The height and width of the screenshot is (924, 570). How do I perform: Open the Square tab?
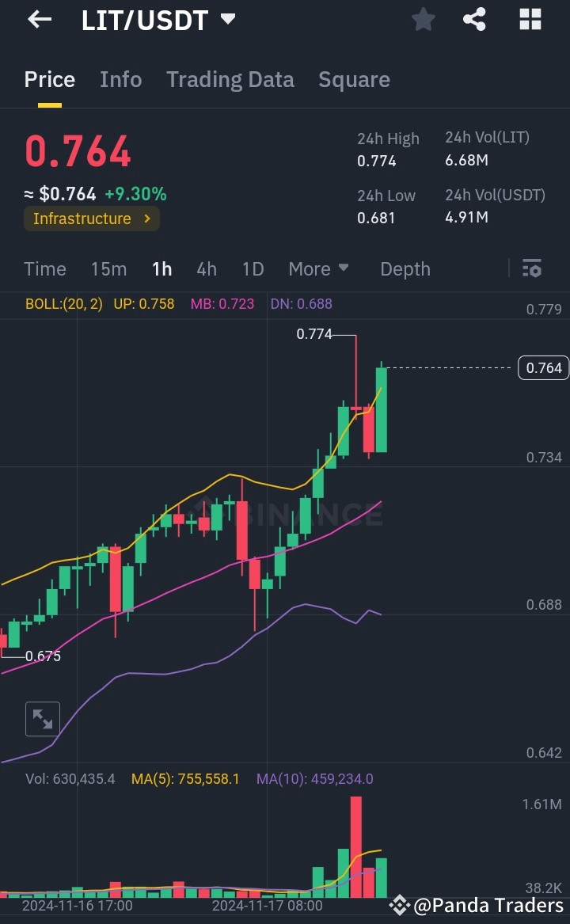coord(354,79)
